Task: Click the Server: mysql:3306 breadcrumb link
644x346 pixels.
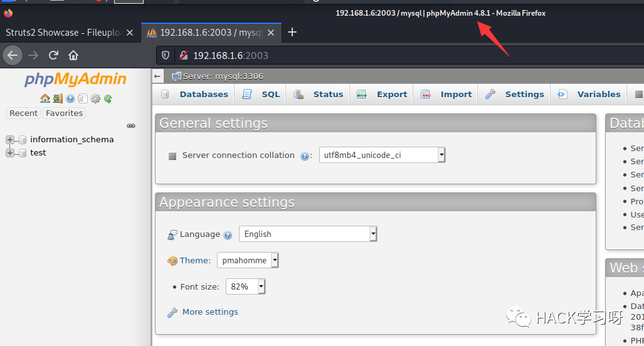Action: (x=223, y=76)
